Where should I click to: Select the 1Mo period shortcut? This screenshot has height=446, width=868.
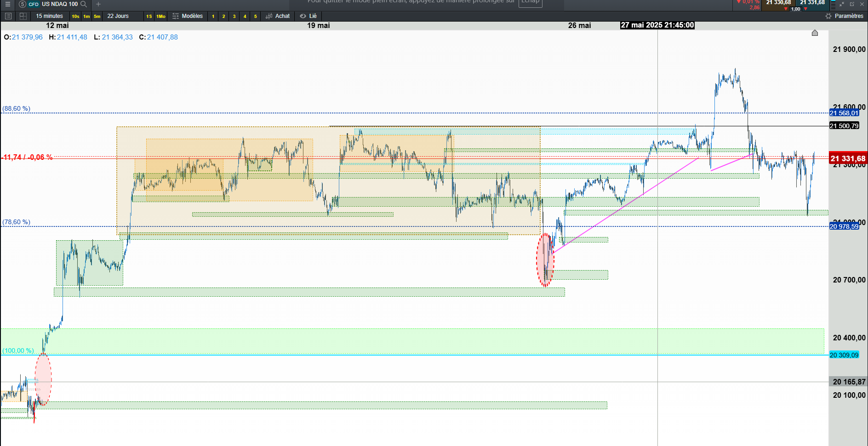tap(161, 17)
